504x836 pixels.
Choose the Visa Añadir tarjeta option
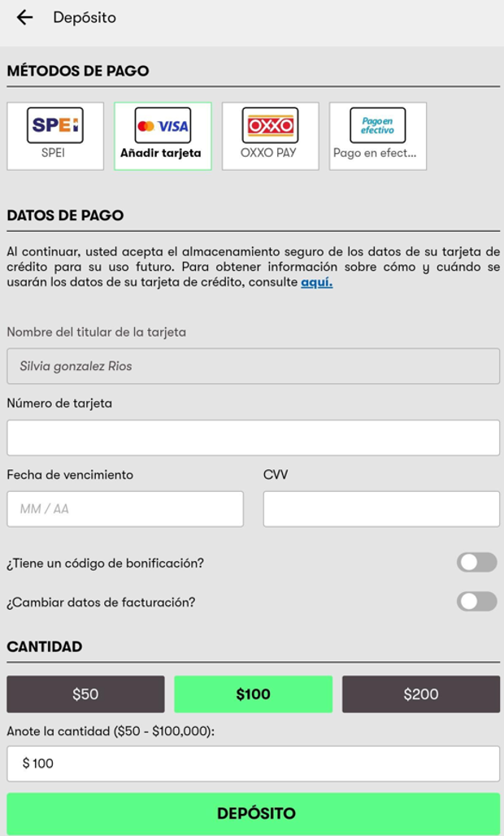(163, 136)
